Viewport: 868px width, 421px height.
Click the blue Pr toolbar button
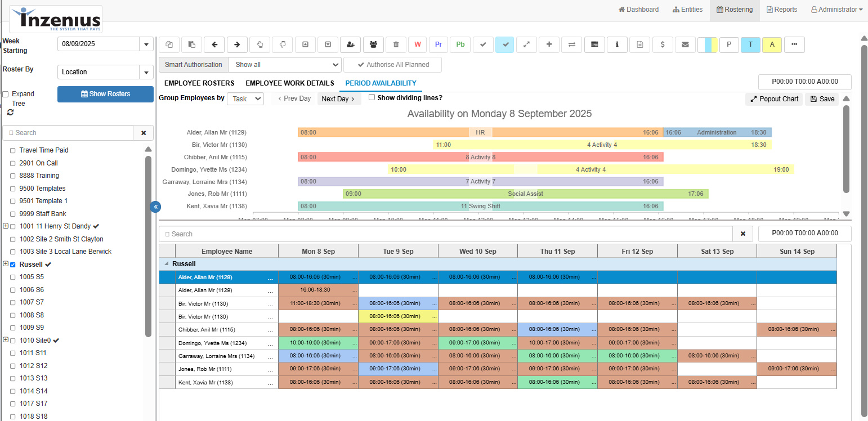pos(439,44)
